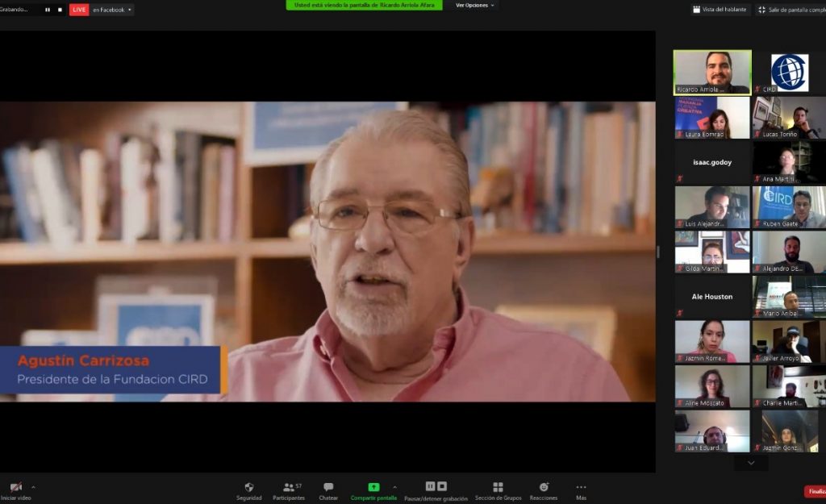
Task: Select Jazmin Rome... video thumbnail
Action: point(712,341)
